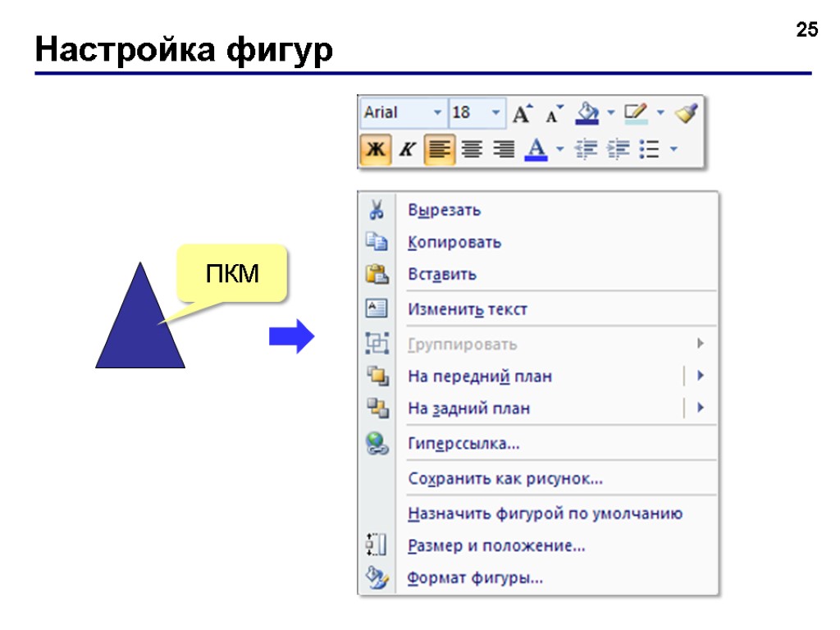840x630 pixels.
Task: Click the yellow ПКМ callout
Action: pos(232,273)
